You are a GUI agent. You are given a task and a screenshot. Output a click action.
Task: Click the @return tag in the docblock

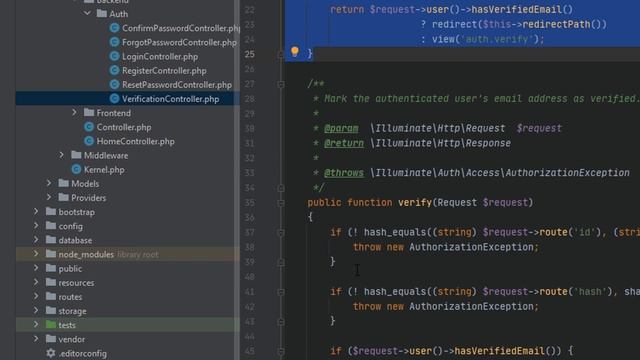[x=344, y=143]
